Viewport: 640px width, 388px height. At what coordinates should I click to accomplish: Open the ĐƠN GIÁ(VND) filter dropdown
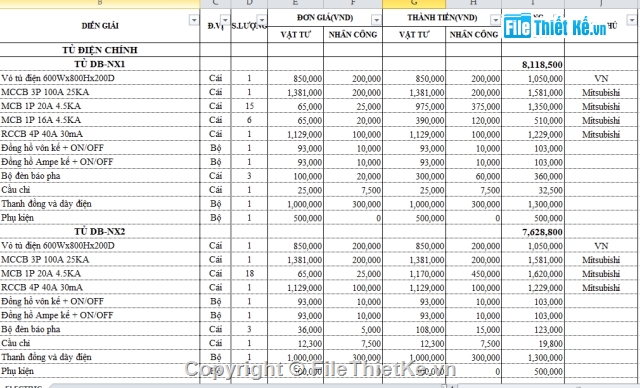pyautogui.click(x=376, y=20)
